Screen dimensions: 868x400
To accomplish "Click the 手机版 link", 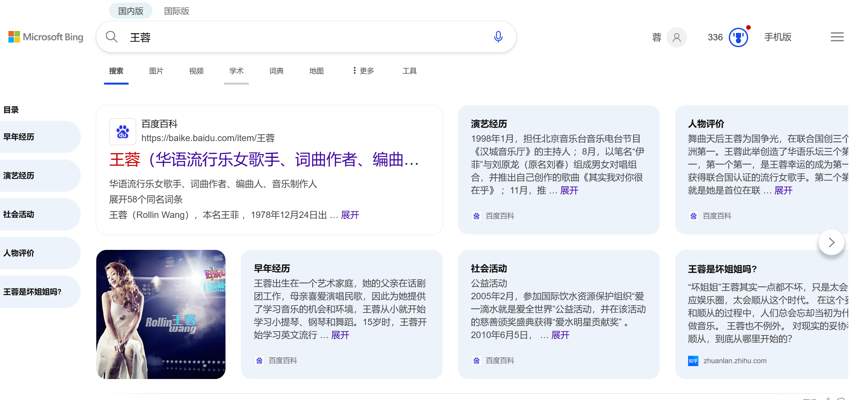I will click(777, 37).
